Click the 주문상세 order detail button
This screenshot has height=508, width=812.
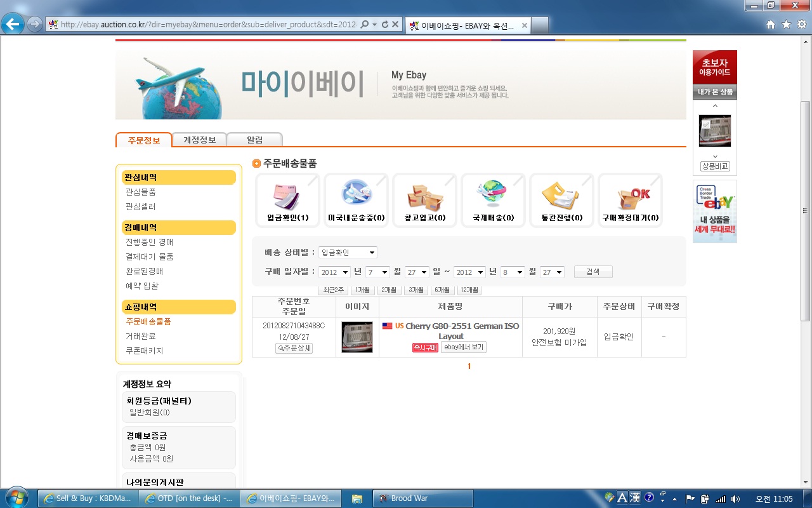(x=294, y=348)
